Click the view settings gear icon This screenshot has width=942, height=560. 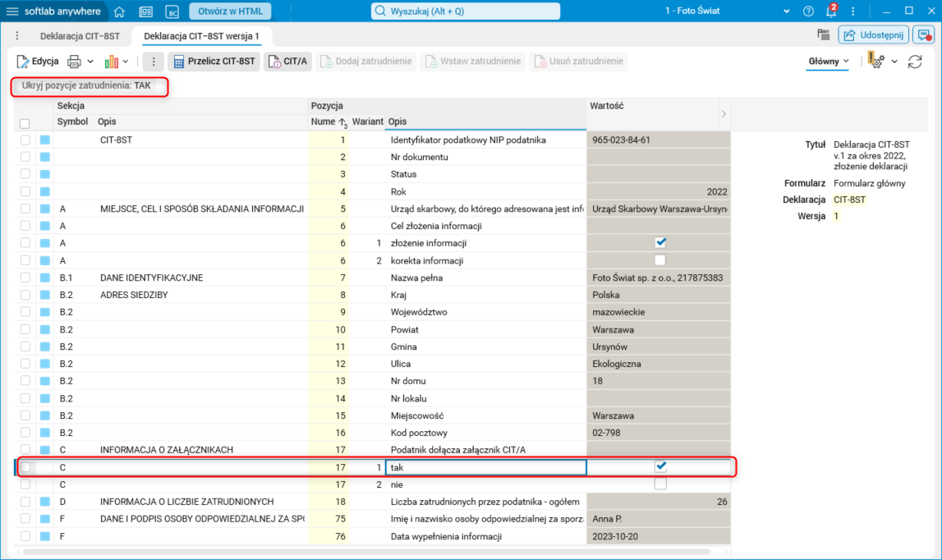pos(876,61)
